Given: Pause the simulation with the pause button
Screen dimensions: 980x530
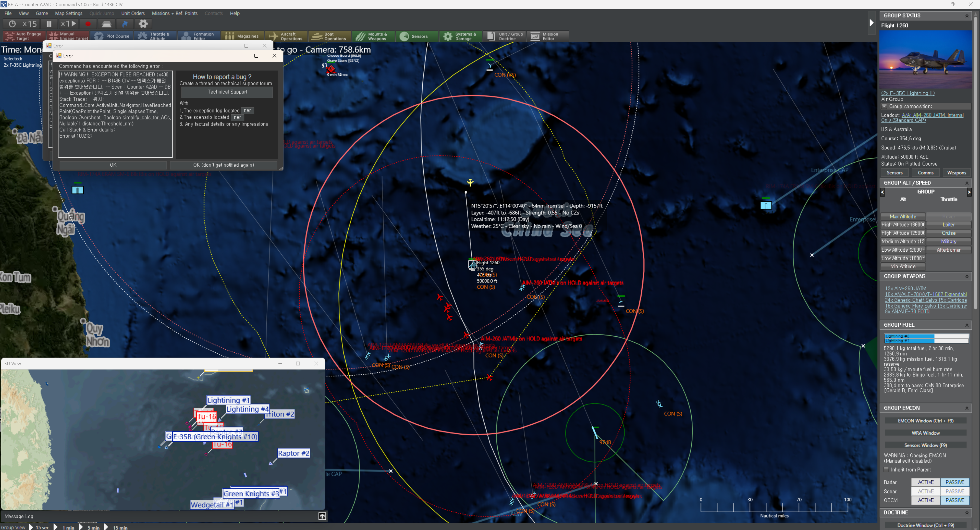Looking at the screenshot, I should click(x=49, y=24).
